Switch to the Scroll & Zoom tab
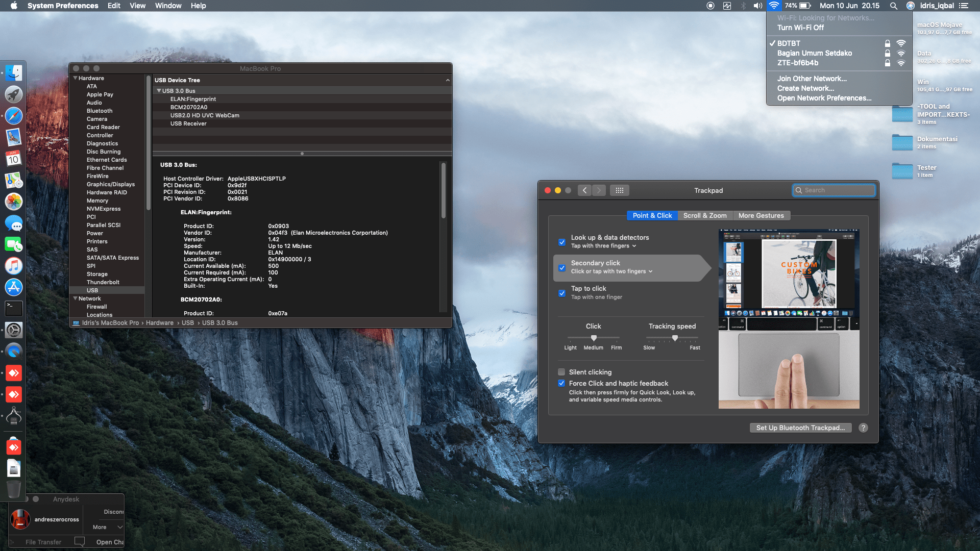The height and width of the screenshot is (551, 980). (x=705, y=215)
